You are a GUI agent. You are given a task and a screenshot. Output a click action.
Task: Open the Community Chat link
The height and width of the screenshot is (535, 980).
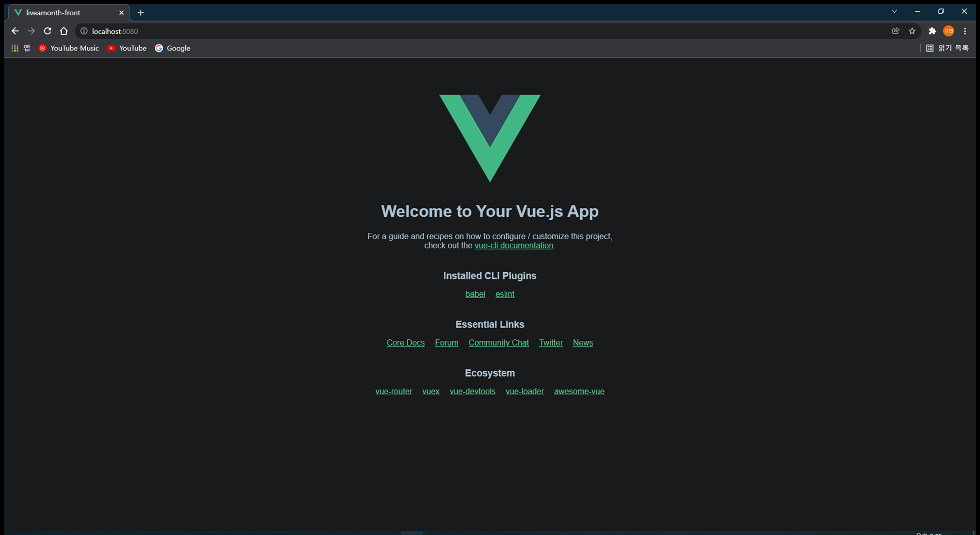pos(498,343)
